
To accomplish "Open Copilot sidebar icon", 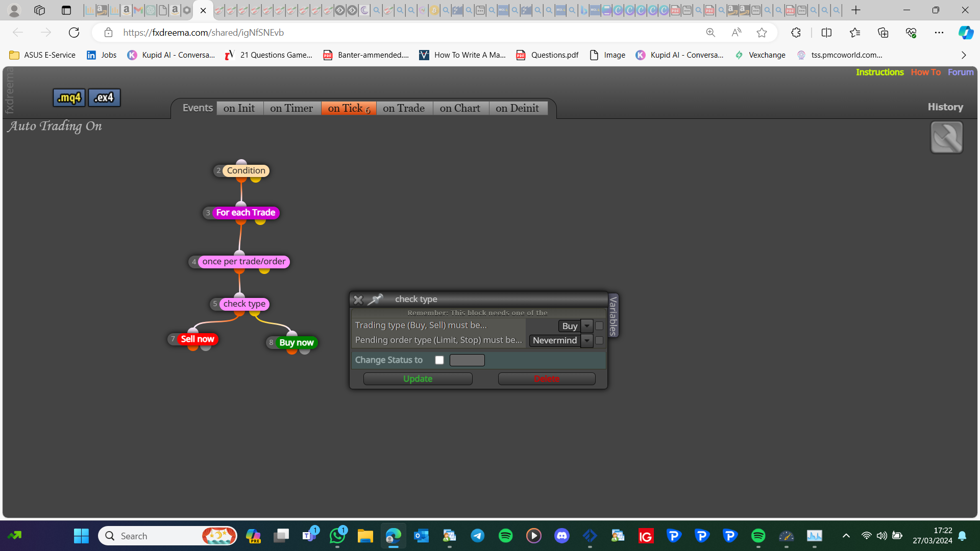I will 966,33.
